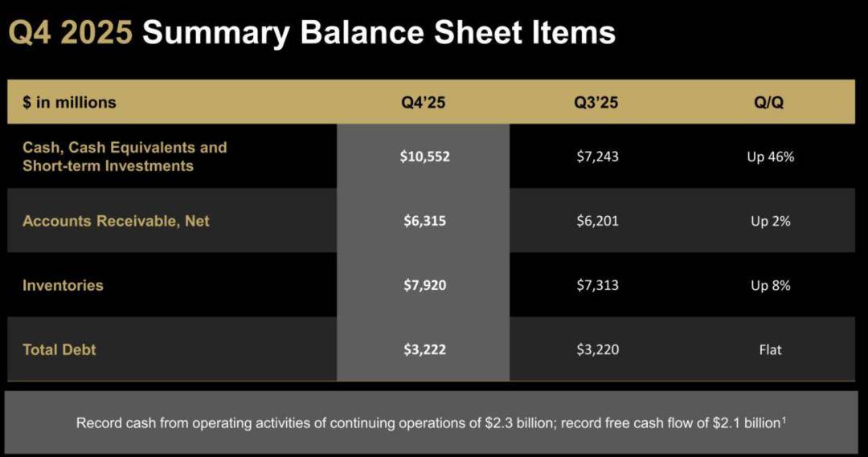Image resolution: width=868 pixels, height=457 pixels.
Task: Click the $7,920 inventories value
Action: (424, 285)
